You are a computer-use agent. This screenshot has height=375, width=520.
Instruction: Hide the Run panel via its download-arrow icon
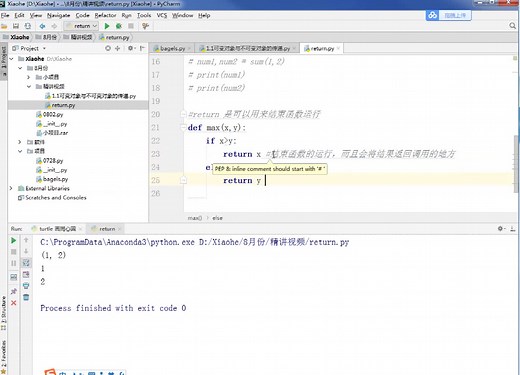click(513, 229)
